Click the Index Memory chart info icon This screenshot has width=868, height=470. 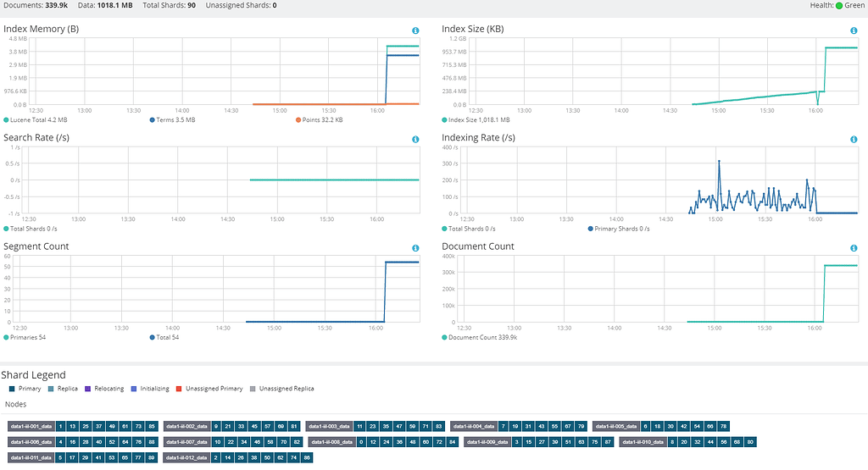click(415, 31)
